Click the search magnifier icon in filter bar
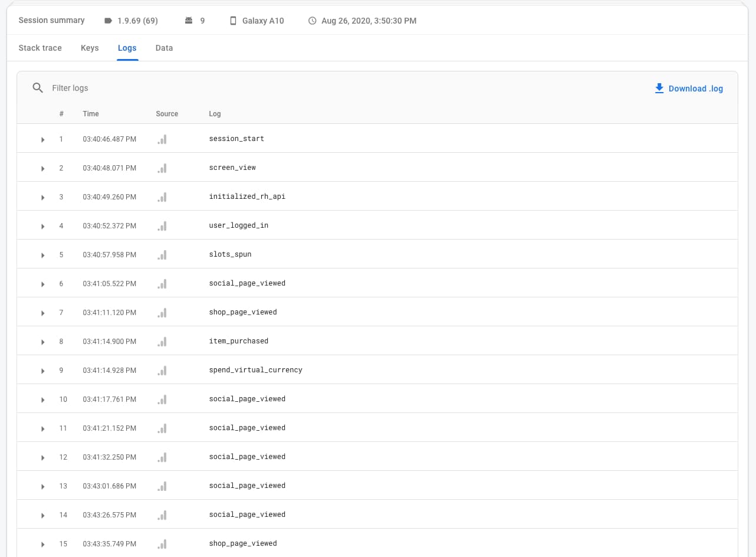 coord(38,88)
